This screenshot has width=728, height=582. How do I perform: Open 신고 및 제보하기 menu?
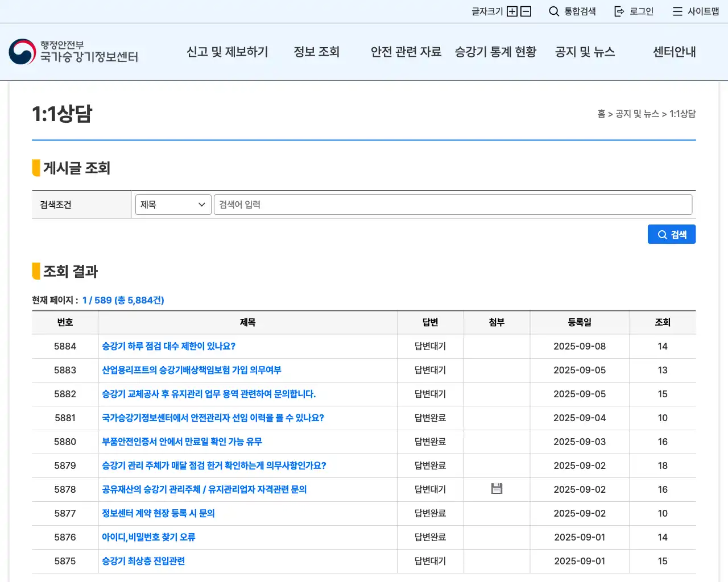point(227,52)
